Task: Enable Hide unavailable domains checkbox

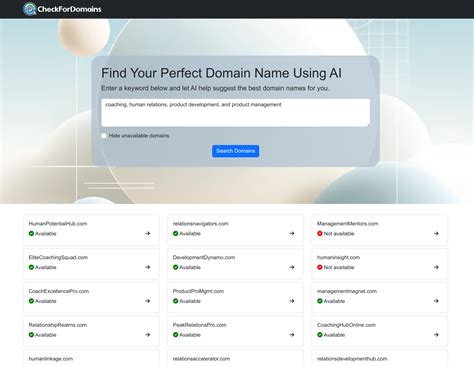Action: pyautogui.click(x=104, y=136)
